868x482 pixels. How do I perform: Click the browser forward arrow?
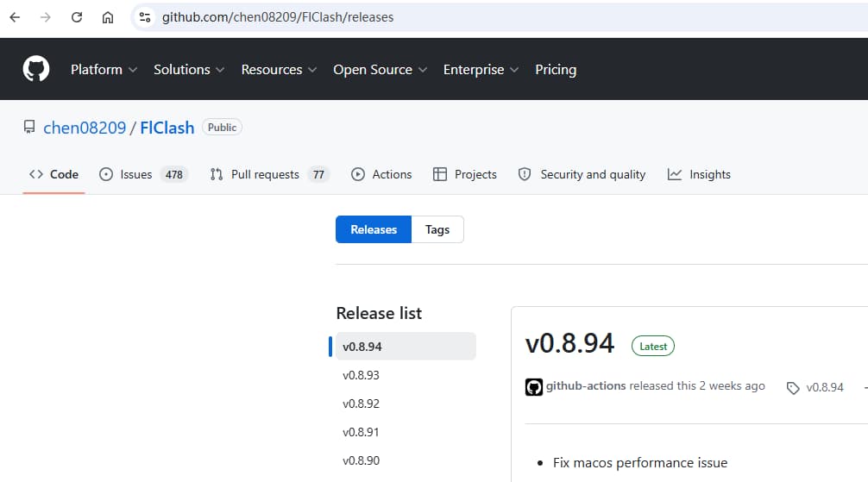point(46,17)
